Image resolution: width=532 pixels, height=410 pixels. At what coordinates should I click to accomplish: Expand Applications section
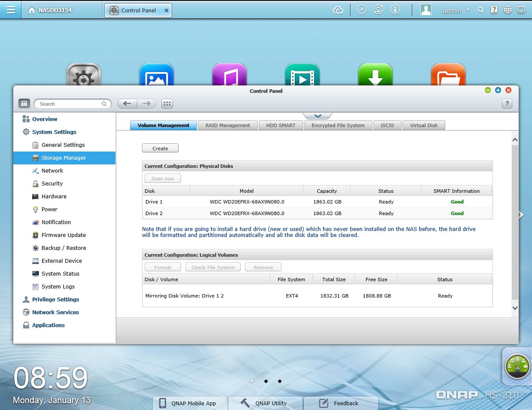[x=48, y=325]
